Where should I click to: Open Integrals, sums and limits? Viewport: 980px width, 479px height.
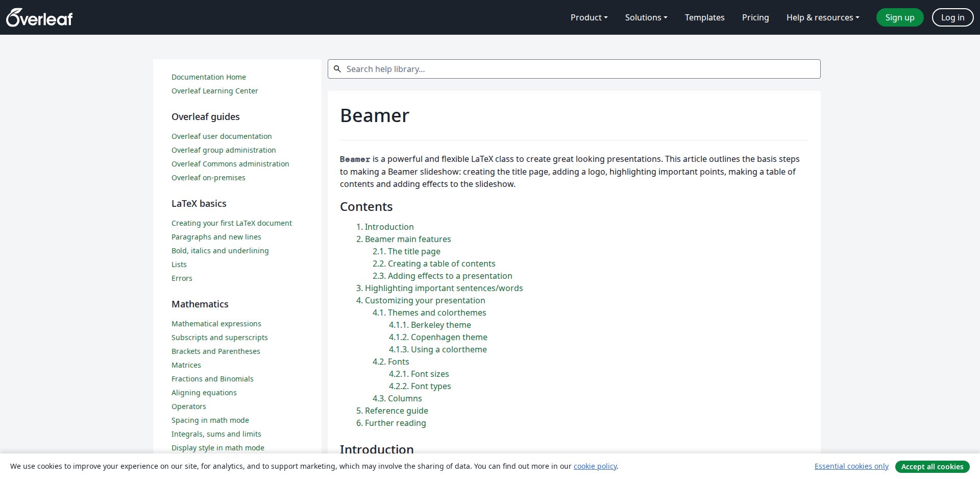[216, 434]
